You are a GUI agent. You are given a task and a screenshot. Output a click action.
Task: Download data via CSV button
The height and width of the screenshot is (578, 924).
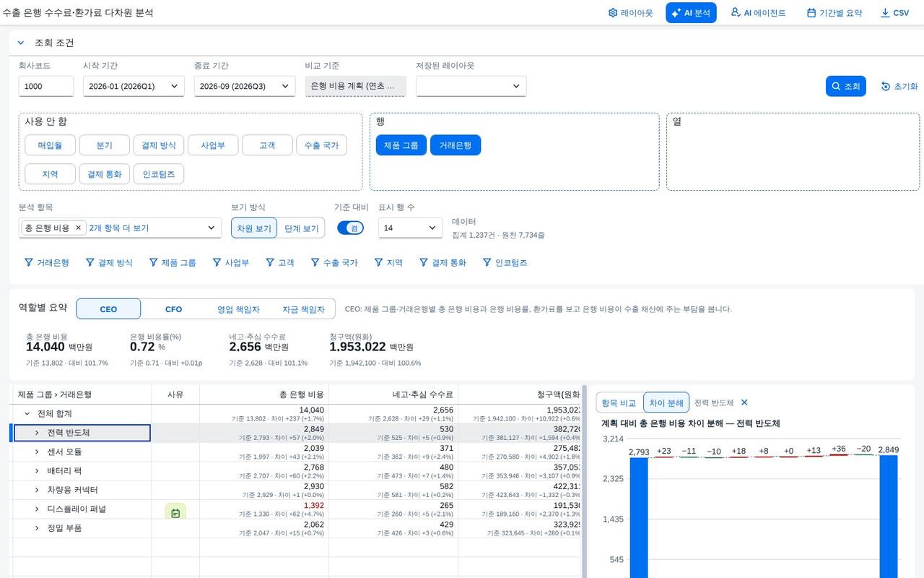coord(894,13)
